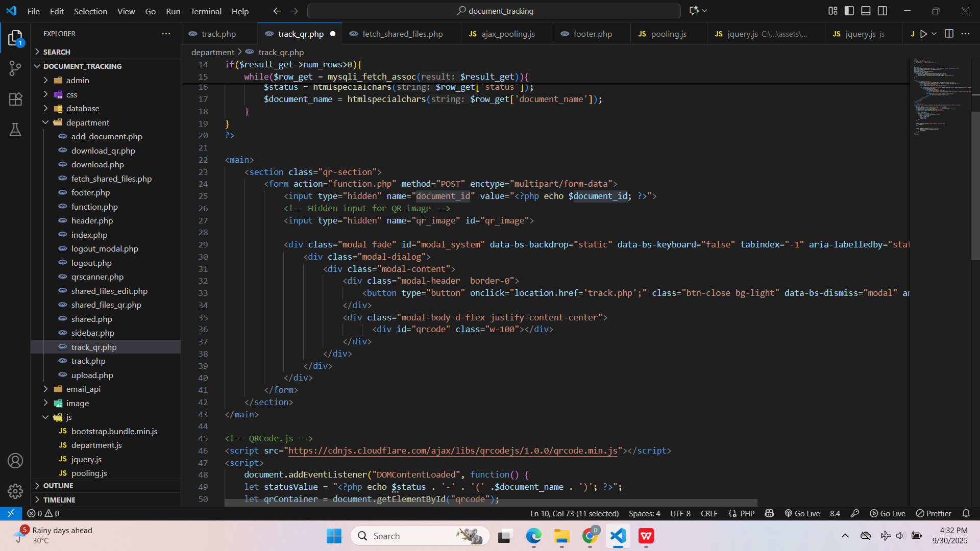The width and height of the screenshot is (980, 551).
Task: Open the Testing flask icon
Action: click(x=15, y=130)
